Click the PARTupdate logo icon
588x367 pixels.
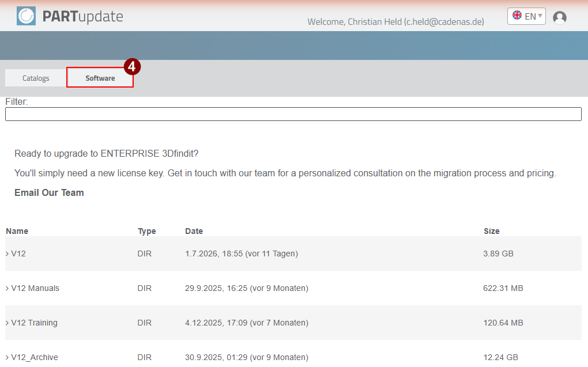[x=27, y=16]
